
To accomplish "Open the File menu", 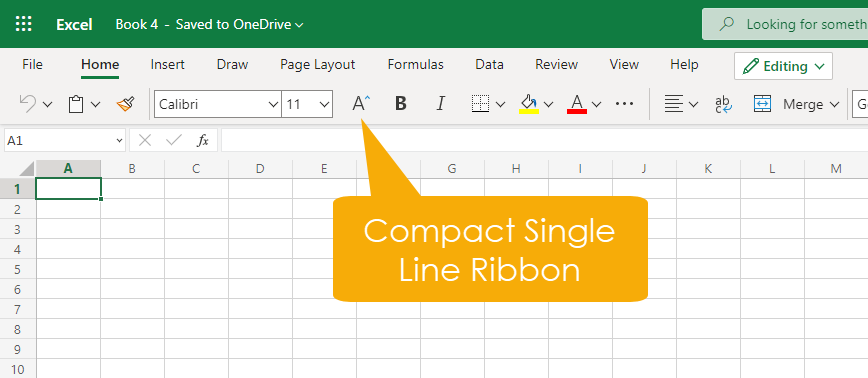I will pyautogui.click(x=32, y=65).
